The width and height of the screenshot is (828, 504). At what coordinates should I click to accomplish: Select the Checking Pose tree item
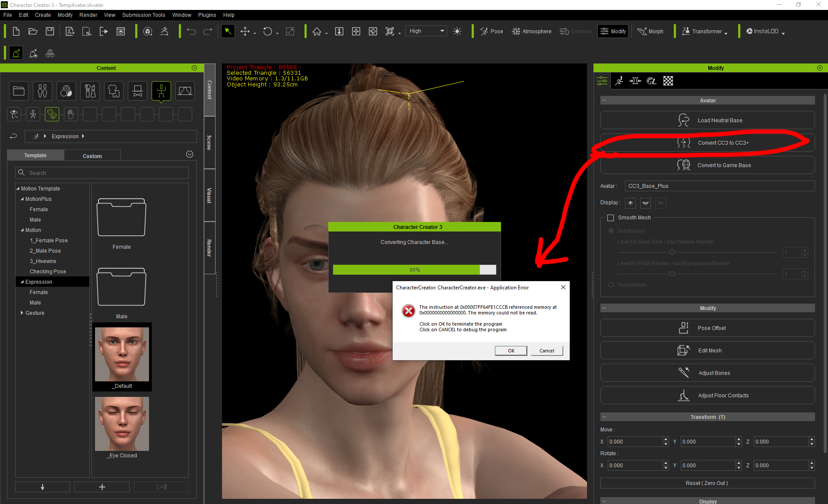[x=48, y=272]
